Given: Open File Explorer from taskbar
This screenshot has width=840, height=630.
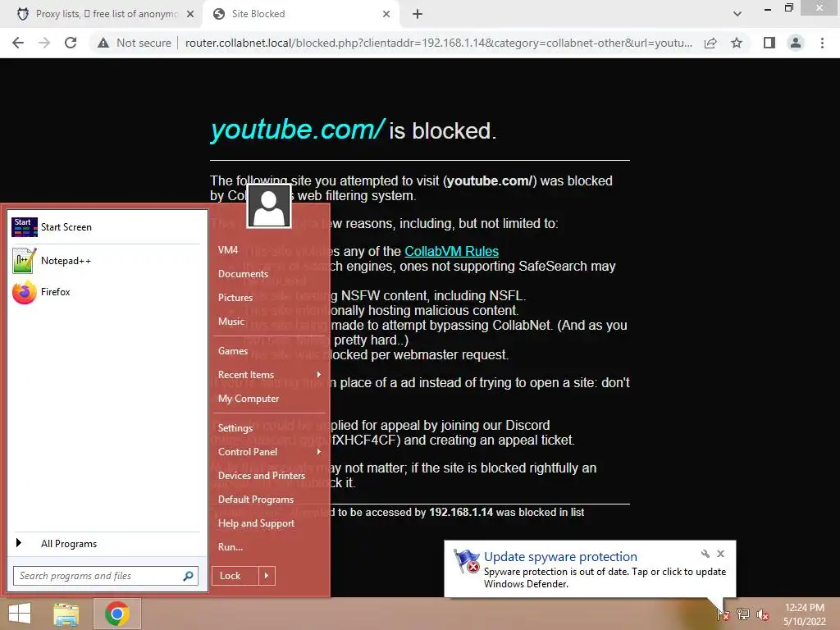Looking at the screenshot, I should tap(66, 614).
